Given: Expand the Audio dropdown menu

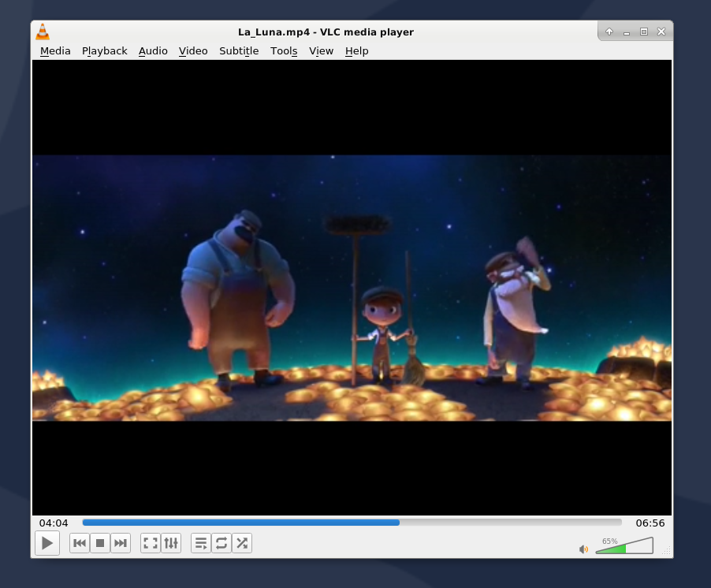Looking at the screenshot, I should click(x=153, y=51).
